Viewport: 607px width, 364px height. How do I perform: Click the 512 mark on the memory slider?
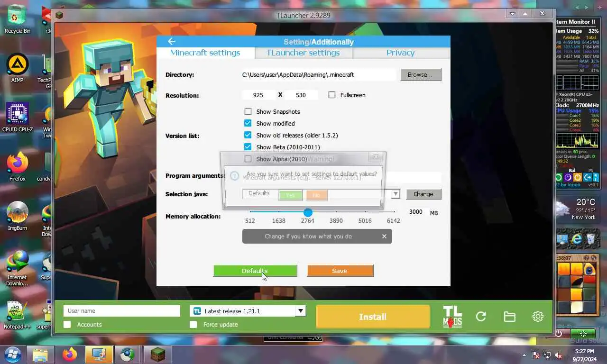point(250,220)
